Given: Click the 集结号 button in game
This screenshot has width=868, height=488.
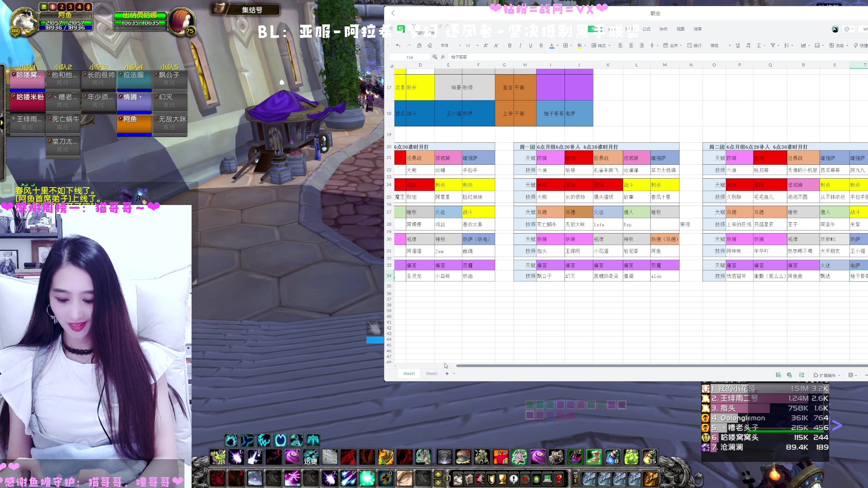Looking at the screenshot, I should coord(252,10).
